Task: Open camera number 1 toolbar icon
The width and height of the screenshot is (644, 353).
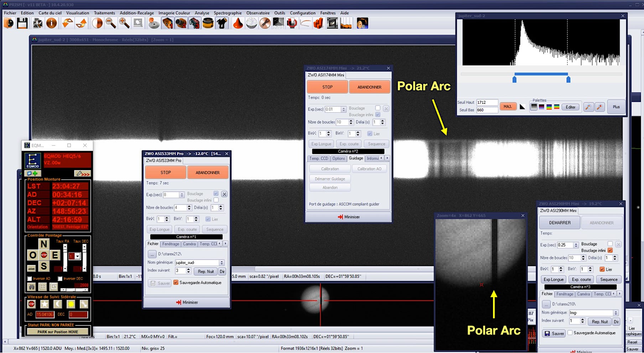Action: click(x=168, y=24)
